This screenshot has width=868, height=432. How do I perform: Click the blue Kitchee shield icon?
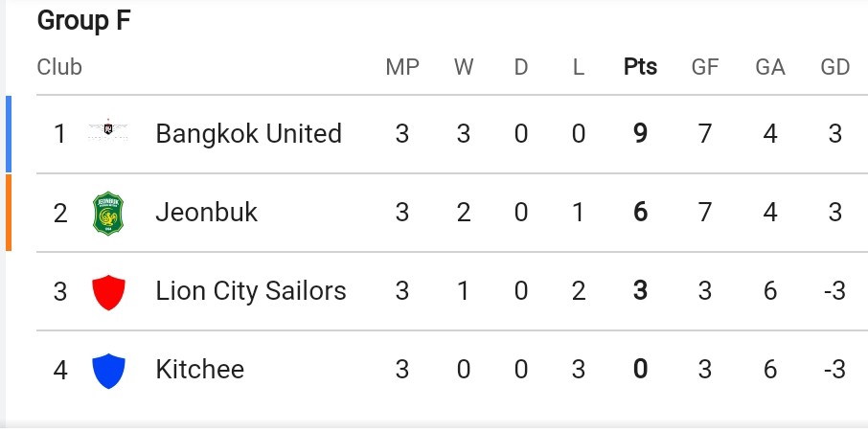pyautogui.click(x=108, y=371)
